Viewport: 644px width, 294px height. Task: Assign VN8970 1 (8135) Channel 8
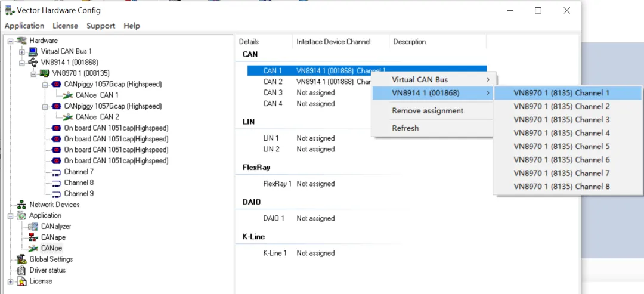568,187
